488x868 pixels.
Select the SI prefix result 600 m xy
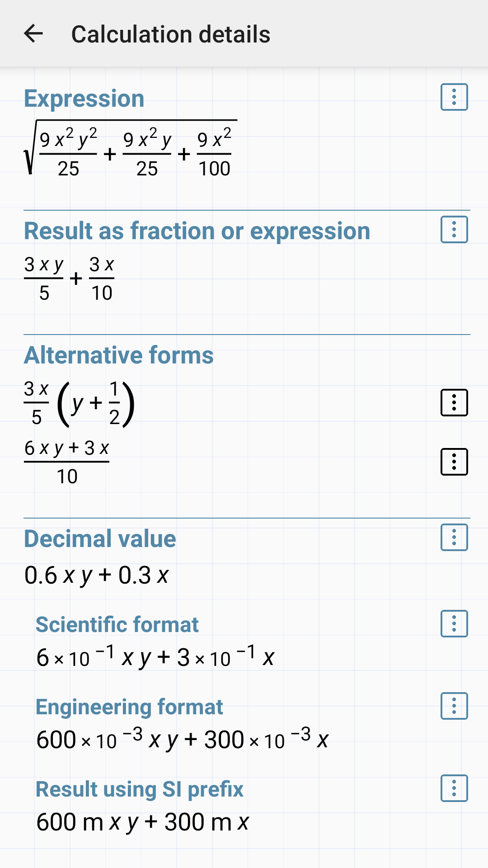[x=142, y=821]
